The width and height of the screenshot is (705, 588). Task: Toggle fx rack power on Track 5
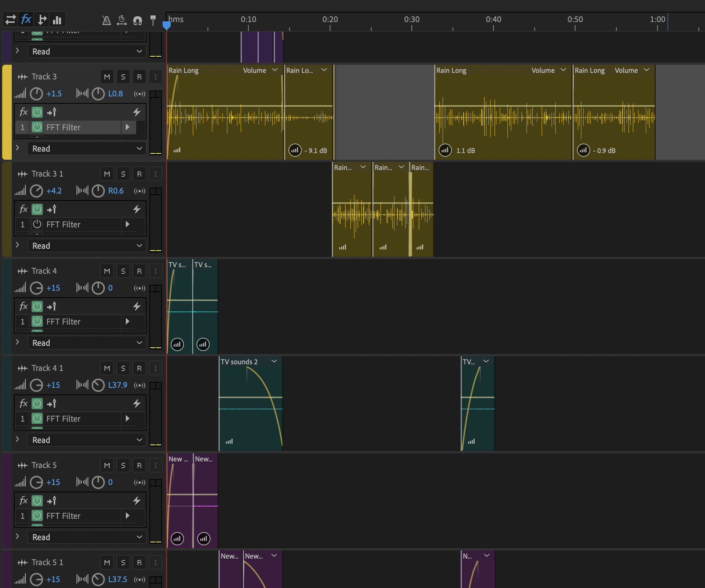click(x=37, y=500)
